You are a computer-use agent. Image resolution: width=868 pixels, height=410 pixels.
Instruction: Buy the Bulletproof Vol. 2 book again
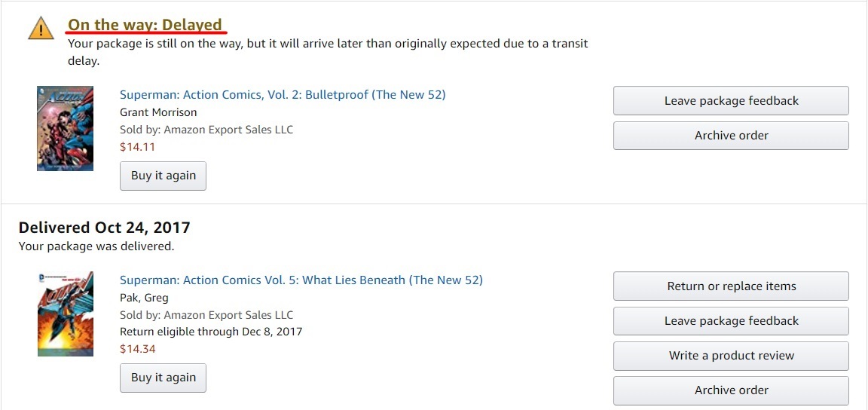(164, 176)
